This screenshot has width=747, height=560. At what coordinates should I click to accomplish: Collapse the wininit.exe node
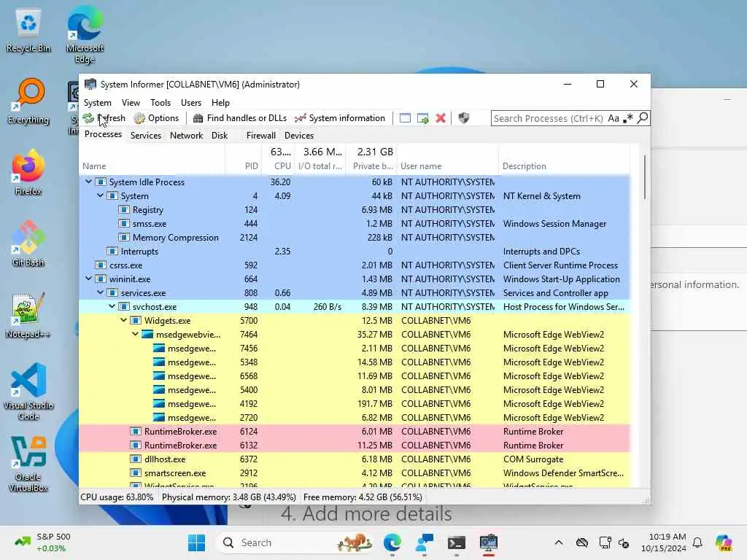tap(88, 278)
